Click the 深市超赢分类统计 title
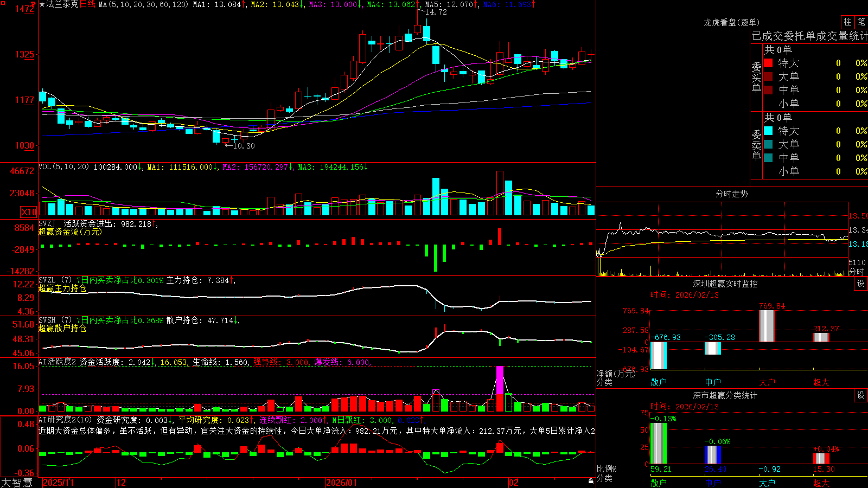Image resolution: width=868 pixels, height=488 pixels. point(725,395)
